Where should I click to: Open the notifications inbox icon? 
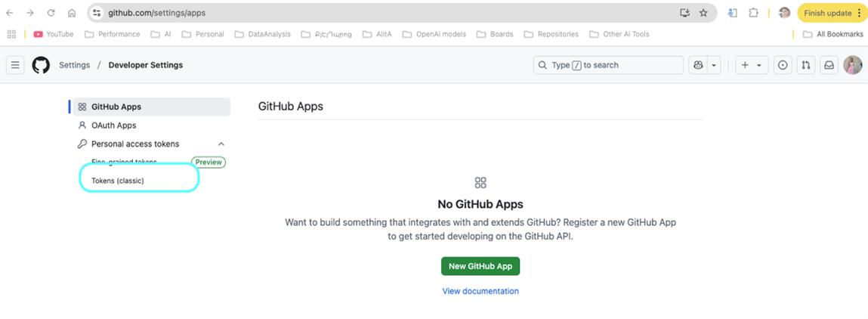click(x=829, y=65)
